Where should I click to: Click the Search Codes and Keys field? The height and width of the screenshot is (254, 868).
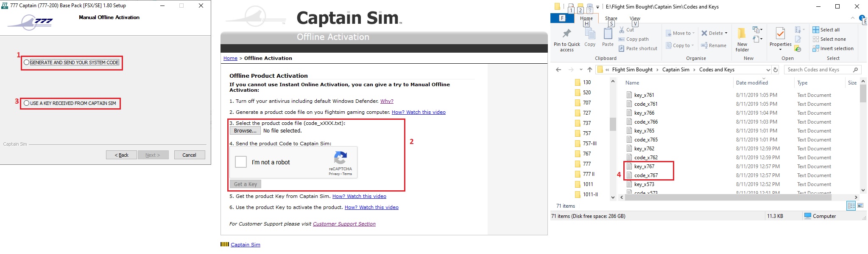pos(818,70)
